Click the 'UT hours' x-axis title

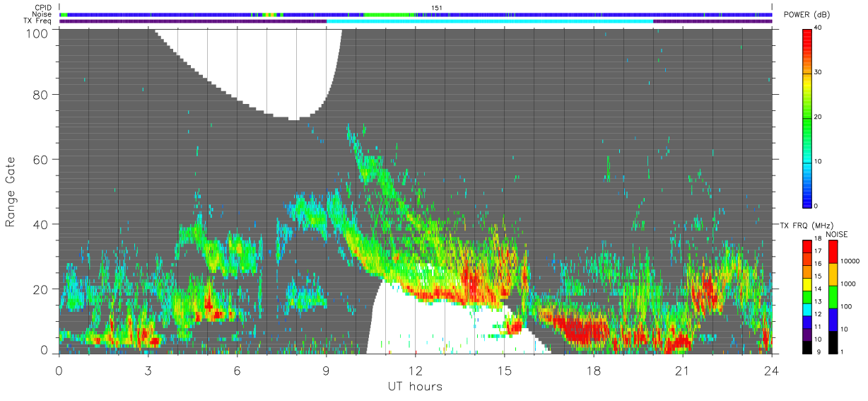(x=415, y=386)
